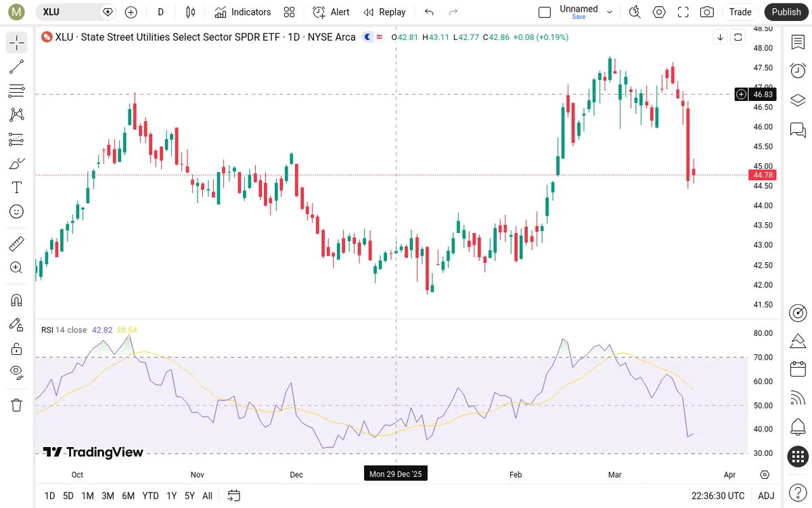Select the 5Y time range
812x508 pixels.
click(x=189, y=496)
